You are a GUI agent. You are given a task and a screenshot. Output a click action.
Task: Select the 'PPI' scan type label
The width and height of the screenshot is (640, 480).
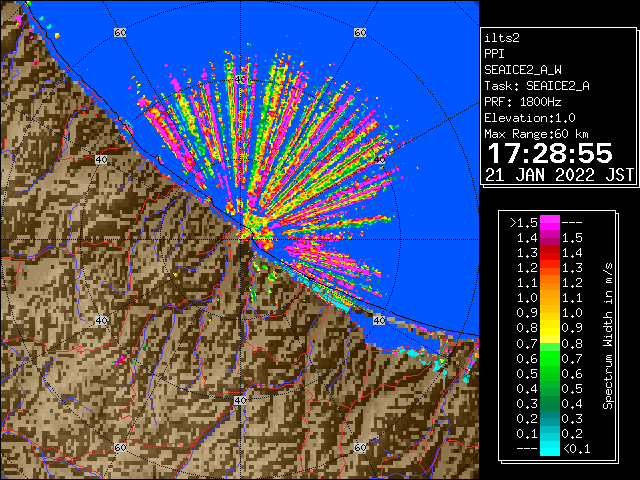(494, 54)
